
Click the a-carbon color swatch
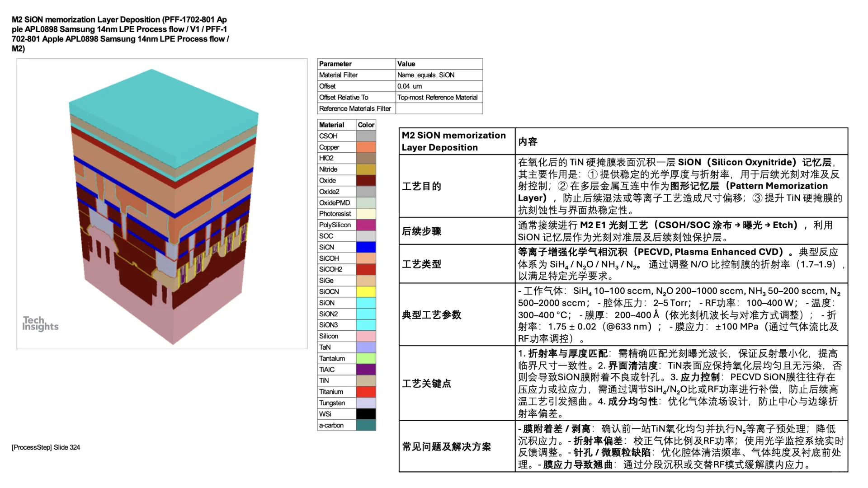pyautogui.click(x=366, y=425)
